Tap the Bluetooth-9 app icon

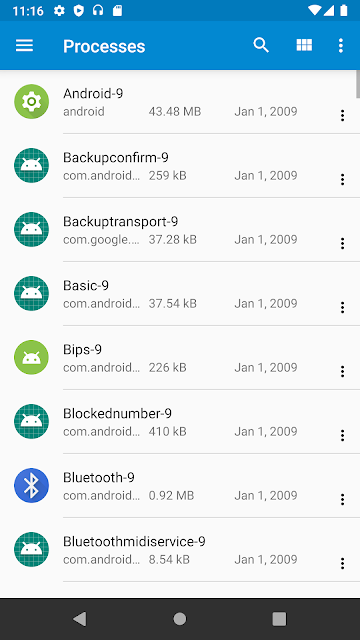[x=31, y=485]
